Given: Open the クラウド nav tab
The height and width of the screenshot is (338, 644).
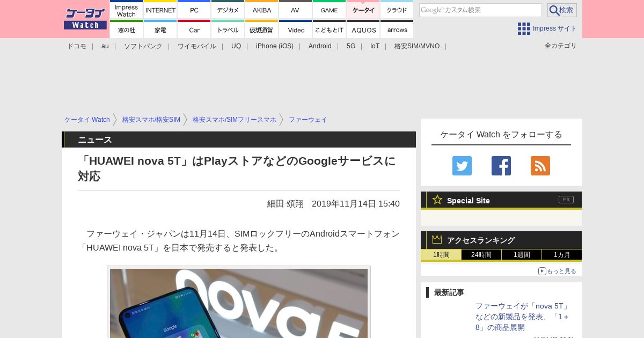Looking at the screenshot, I should point(397,10).
